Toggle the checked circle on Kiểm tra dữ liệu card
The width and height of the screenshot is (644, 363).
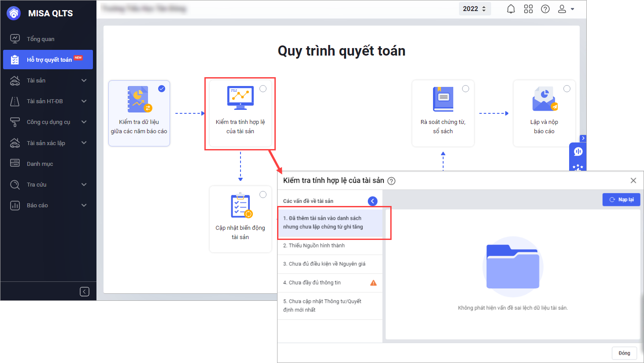click(162, 89)
